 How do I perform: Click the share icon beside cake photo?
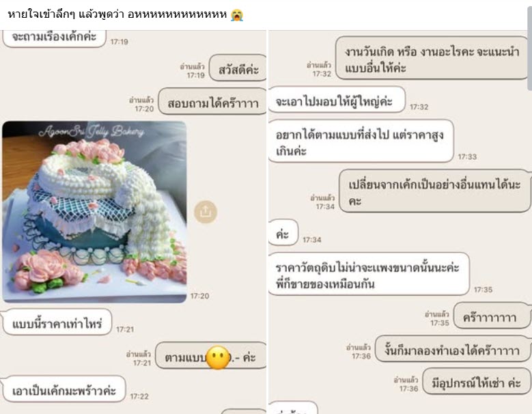(206, 212)
